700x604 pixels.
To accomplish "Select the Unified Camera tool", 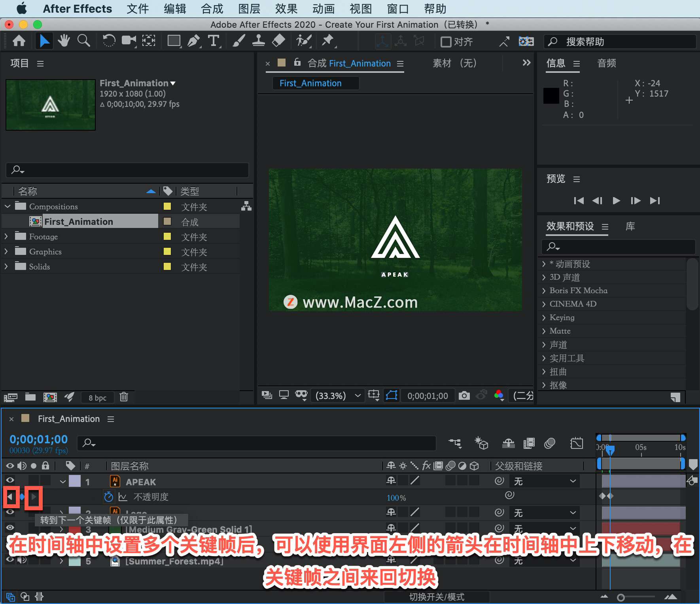I will pos(129,41).
